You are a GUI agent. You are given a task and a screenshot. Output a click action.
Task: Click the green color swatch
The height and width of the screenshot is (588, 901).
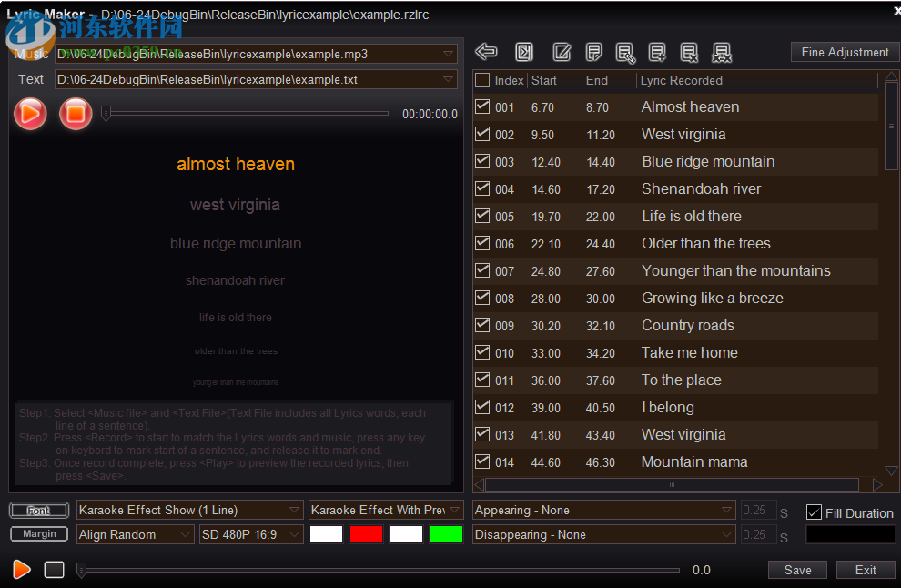(446, 534)
